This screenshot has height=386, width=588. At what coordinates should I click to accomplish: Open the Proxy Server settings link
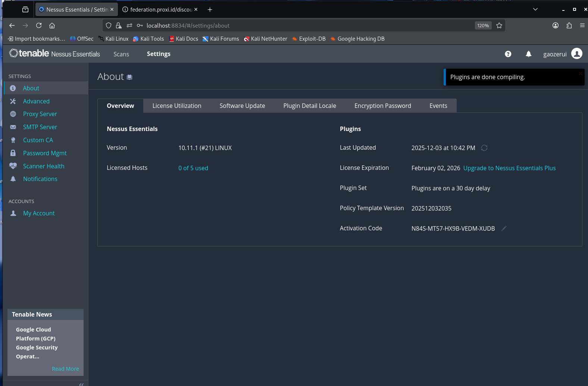40,114
